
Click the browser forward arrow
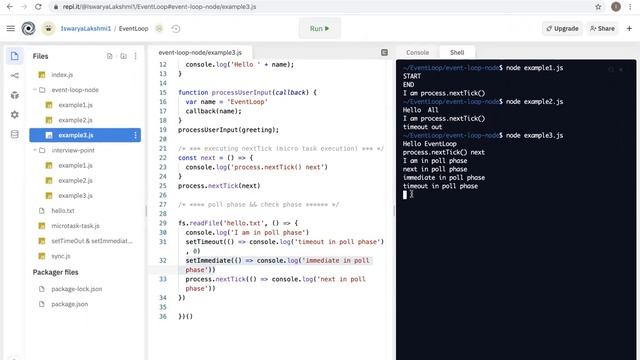pyautogui.click(x=24, y=7)
